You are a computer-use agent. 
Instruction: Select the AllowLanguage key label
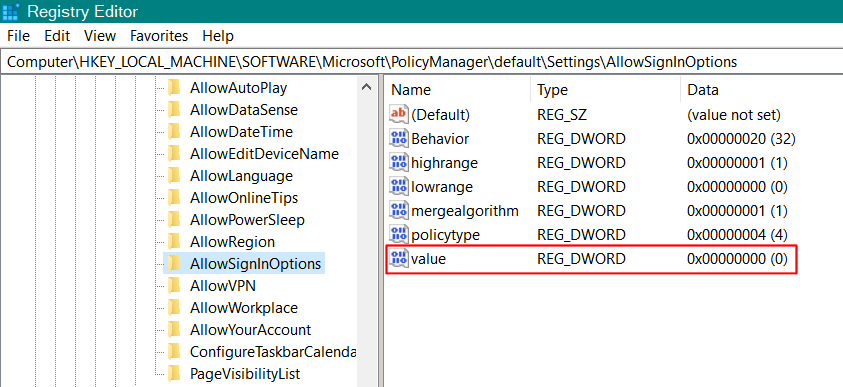[241, 176]
